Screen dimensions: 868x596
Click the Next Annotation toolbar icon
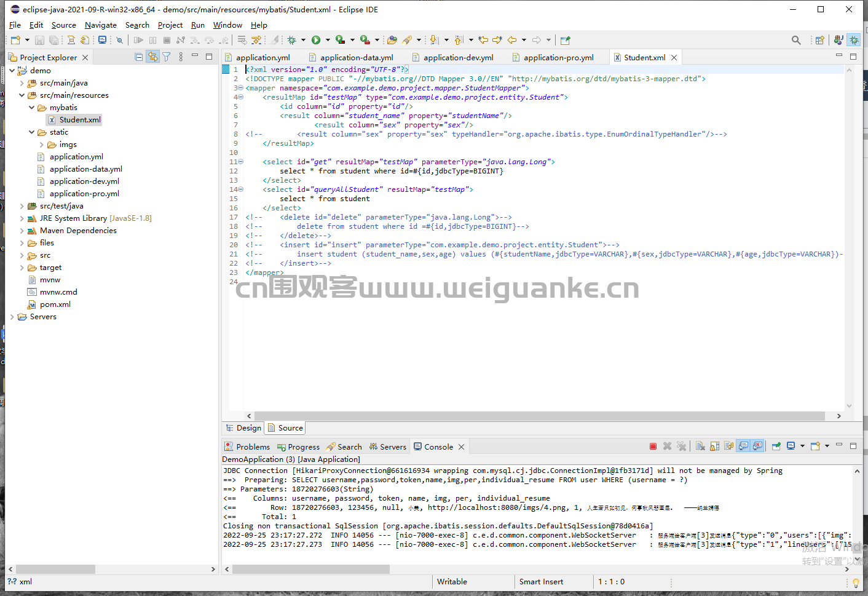point(434,40)
